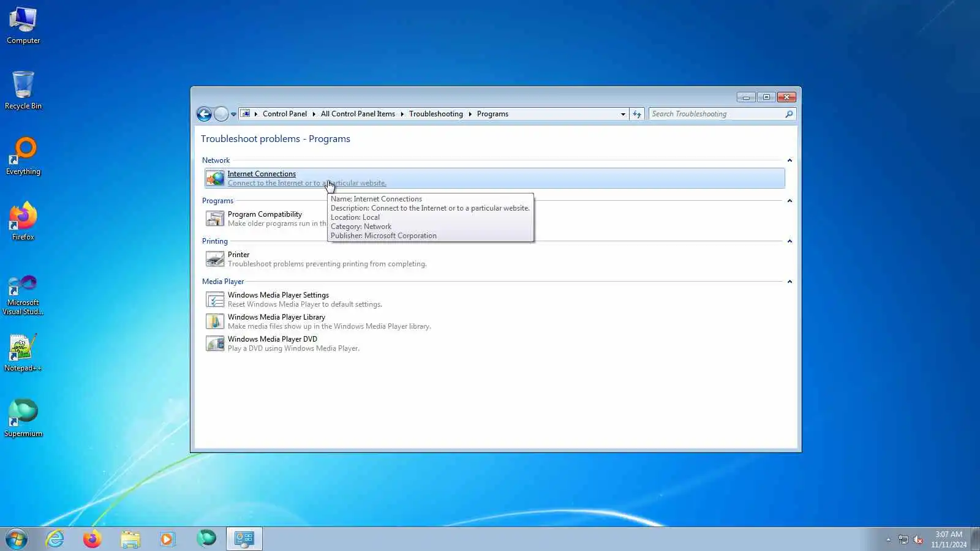Navigate to All Control Panel Items breadcrumb
This screenshot has height=551, width=980.
(x=358, y=114)
